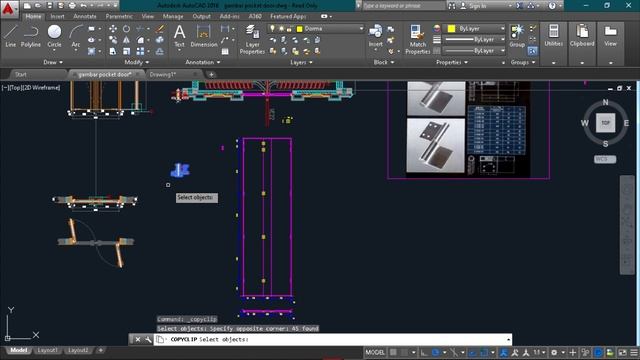640x360 pixels.
Task: Open the Manage ribbon tab
Action: coord(173,16)
